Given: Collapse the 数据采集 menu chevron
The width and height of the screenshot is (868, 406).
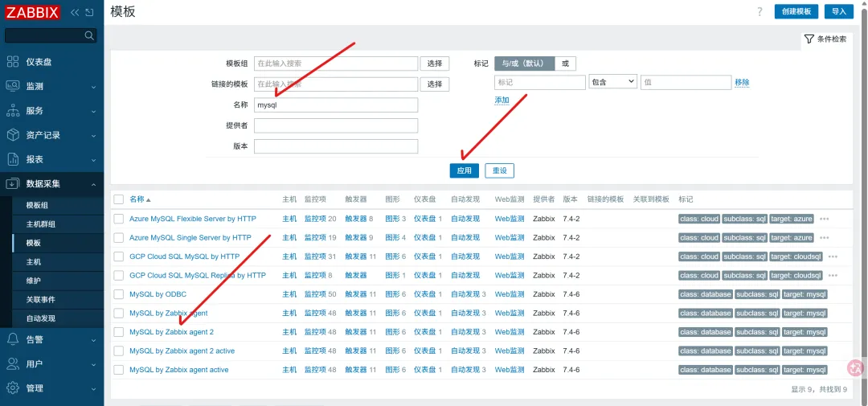Looking at the screenshot, I should click(93, 184).
